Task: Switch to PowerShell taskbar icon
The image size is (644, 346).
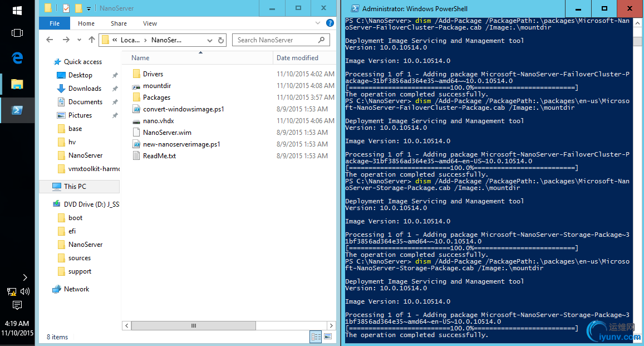Action: click(x=17, y=110)
